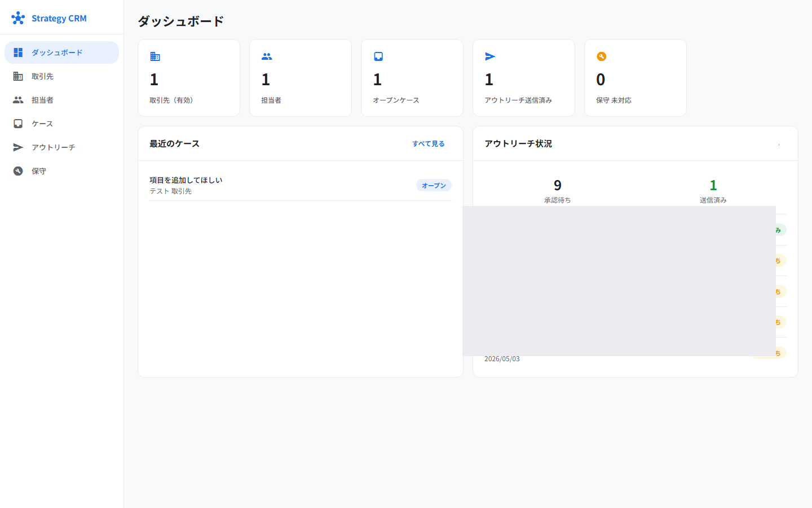Click the 取引先 building icon in sidebar
812x508 pixels.
tap(18, 76)
